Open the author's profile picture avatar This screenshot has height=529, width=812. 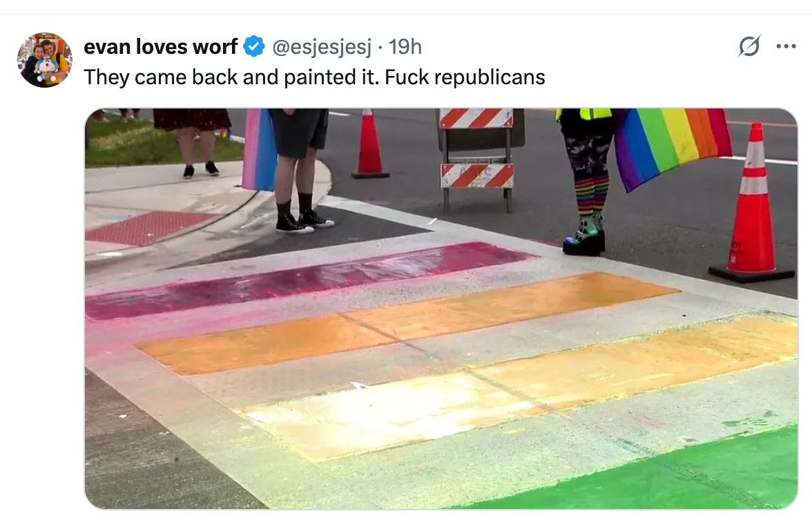(44, 59)
